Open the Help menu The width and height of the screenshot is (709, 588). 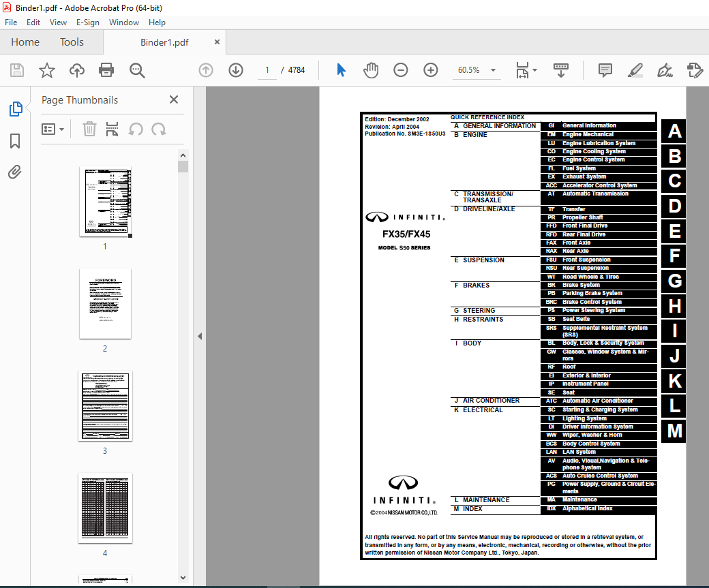(157, 22)
